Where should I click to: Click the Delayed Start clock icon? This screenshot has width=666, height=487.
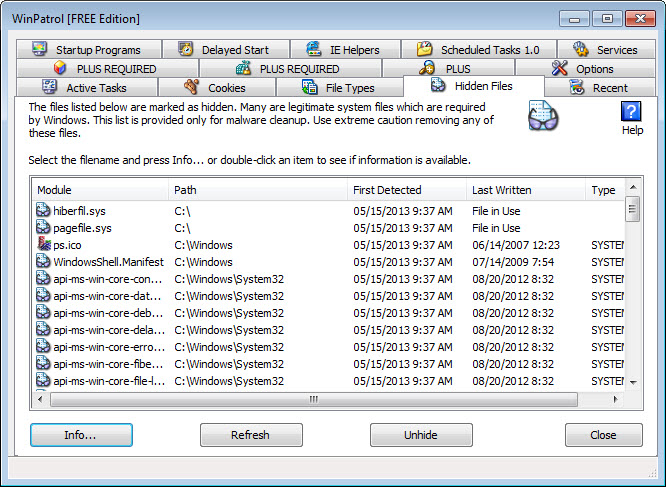(185, 49)
